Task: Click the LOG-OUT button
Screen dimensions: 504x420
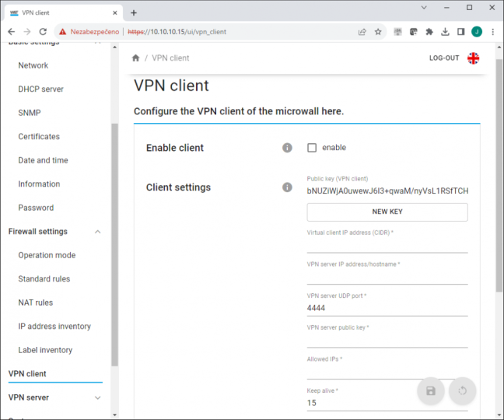Action: tap(444, 58)
